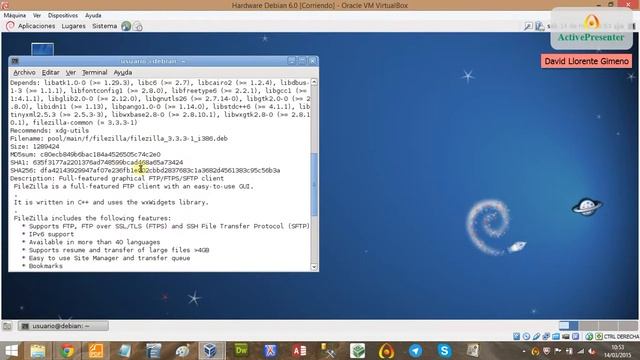Click network status icon in GNOME top panel
Viewport: 640px width, 360px height.
(540, 27)
